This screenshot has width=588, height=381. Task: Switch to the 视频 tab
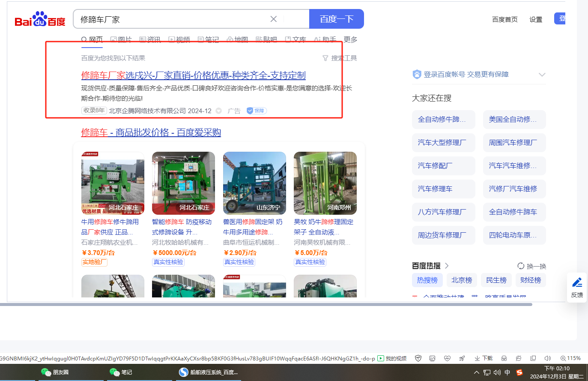179,39
